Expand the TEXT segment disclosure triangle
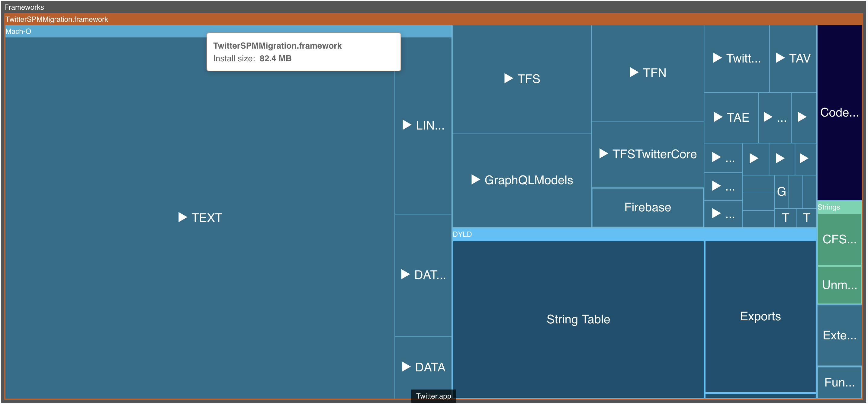Image resolution: width=868 pixels, height=404 pixels. click(x=182, y=218)
